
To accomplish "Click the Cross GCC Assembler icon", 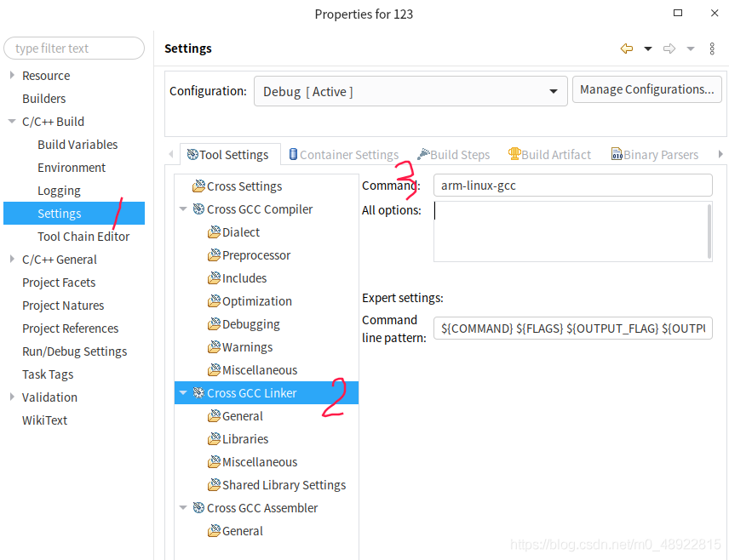I will 198,508.
